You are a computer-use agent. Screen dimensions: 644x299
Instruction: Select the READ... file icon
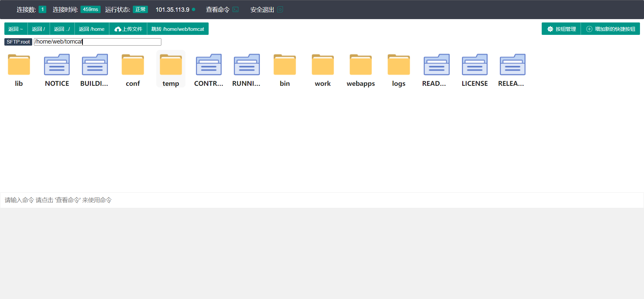(x=437, y=64)
